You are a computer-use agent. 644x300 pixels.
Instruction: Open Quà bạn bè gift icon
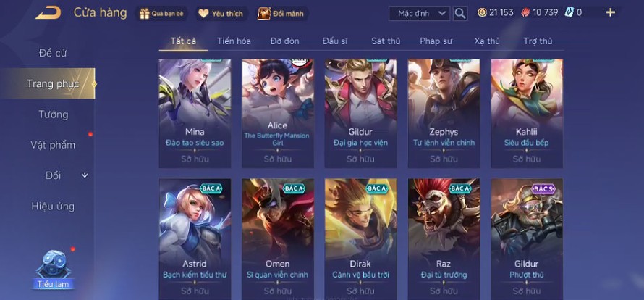click(x=145, y=14)
